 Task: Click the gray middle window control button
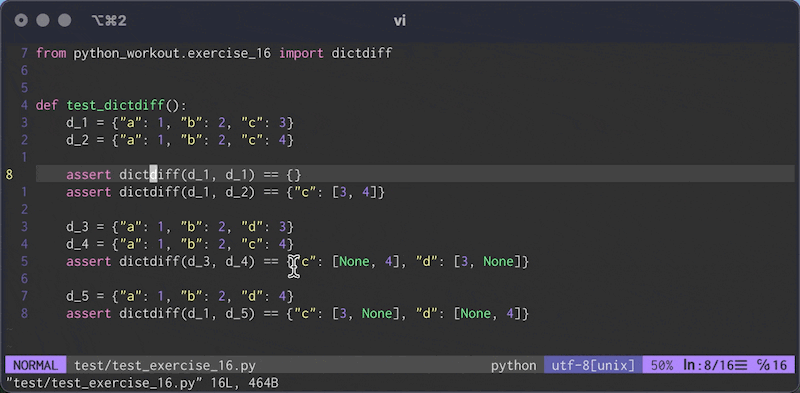43,21
